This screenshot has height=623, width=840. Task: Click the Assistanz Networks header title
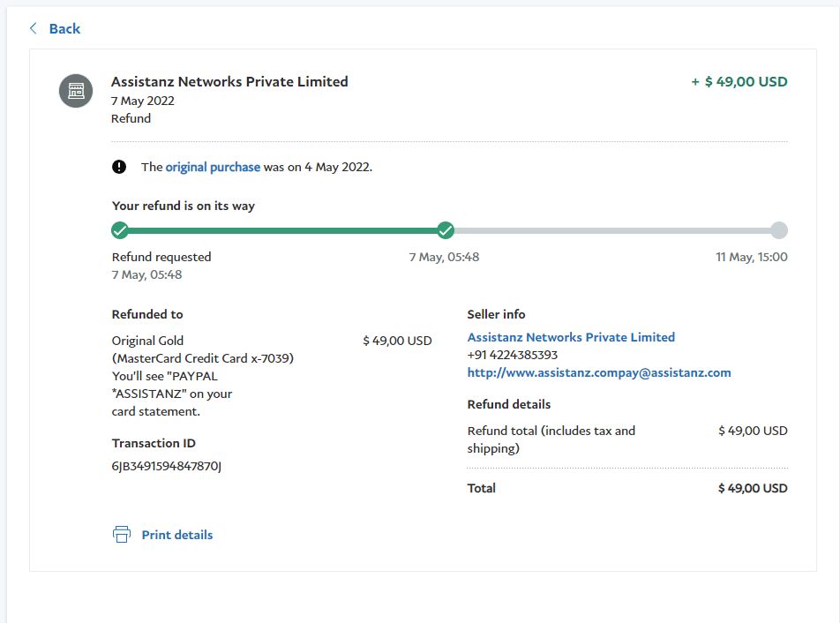click(229, 82)
